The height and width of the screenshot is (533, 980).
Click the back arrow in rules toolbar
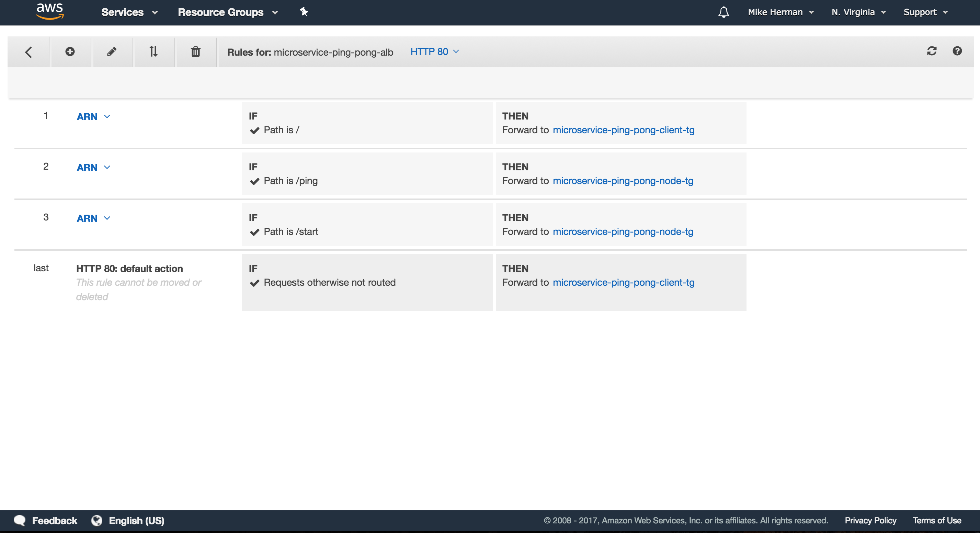tap(29, 52)
